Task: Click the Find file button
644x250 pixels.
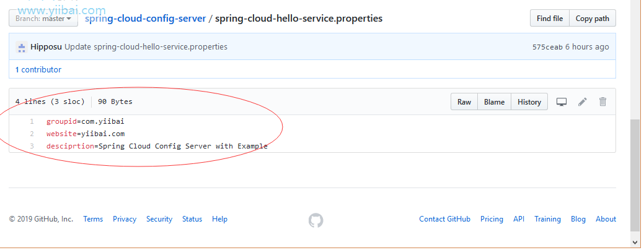Action: 550,19
